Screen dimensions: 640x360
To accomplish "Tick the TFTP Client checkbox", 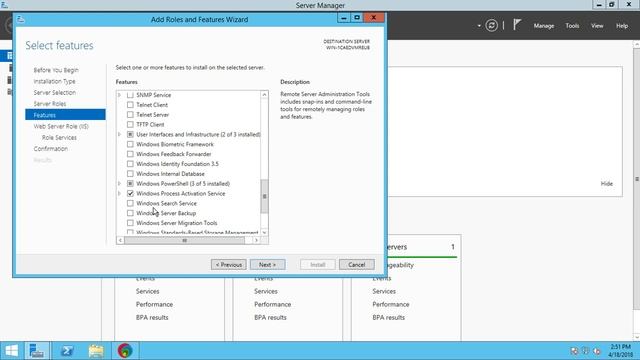I will click(x=130, y=124).
